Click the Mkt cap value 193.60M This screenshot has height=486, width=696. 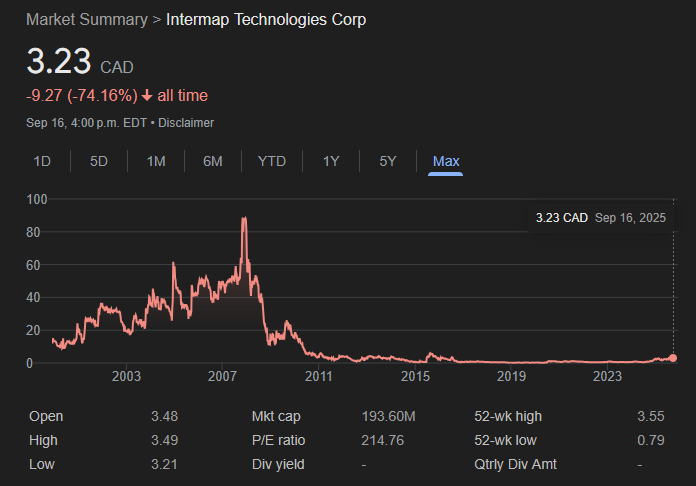pos(388,416)
